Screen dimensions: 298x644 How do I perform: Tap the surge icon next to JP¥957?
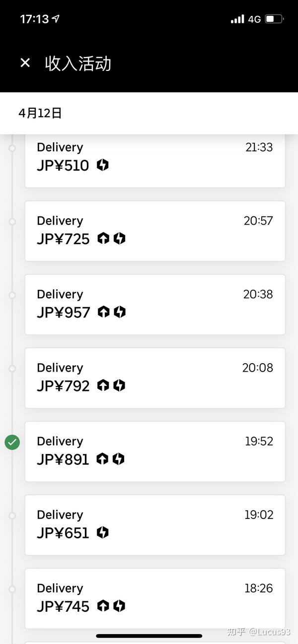click(x=119, y=312)
